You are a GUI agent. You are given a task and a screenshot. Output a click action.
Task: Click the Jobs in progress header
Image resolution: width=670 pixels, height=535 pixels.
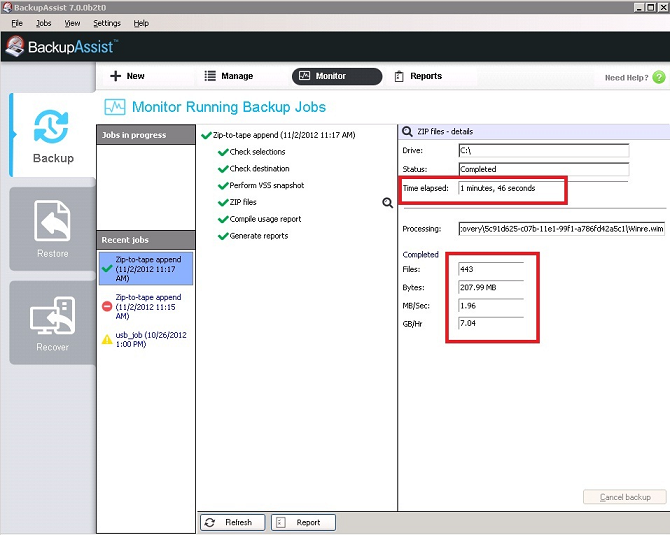(x=146, y=135)
